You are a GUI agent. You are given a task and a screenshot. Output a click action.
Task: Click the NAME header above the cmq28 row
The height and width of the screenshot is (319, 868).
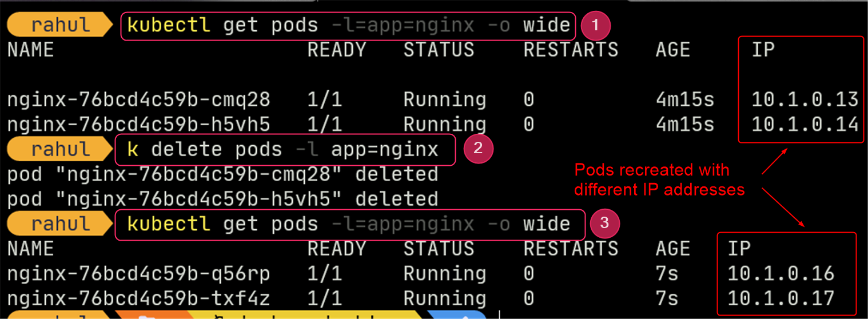click(x=31, y=50)
